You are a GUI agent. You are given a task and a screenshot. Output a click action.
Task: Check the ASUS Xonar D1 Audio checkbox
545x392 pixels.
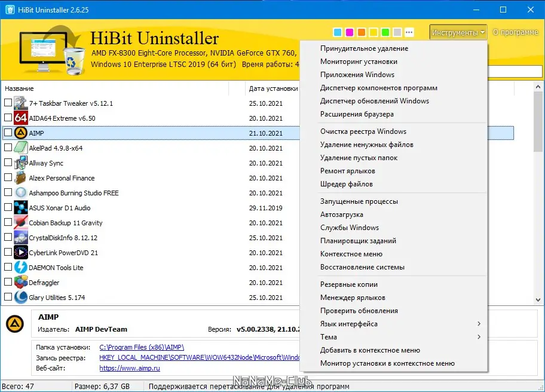pos(8,207)
